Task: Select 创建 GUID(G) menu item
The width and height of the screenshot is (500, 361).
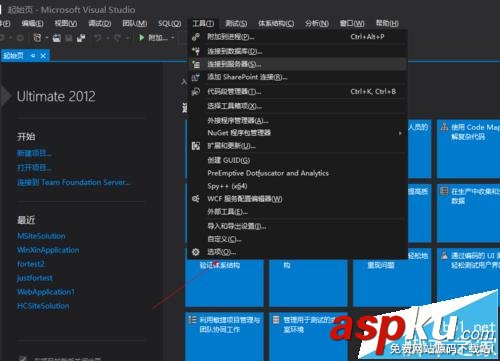Action: pyautogui.click(x=298, y=160)
